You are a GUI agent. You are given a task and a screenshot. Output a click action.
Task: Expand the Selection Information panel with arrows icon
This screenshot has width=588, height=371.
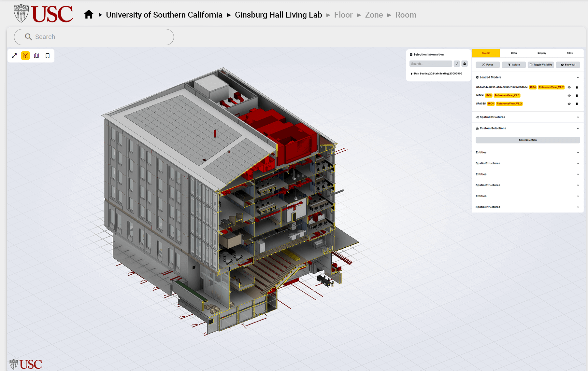pos(457,64)
